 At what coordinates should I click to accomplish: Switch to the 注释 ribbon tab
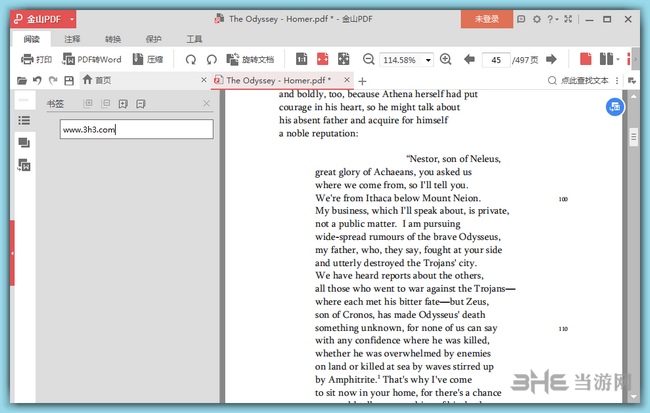point(72,39)
